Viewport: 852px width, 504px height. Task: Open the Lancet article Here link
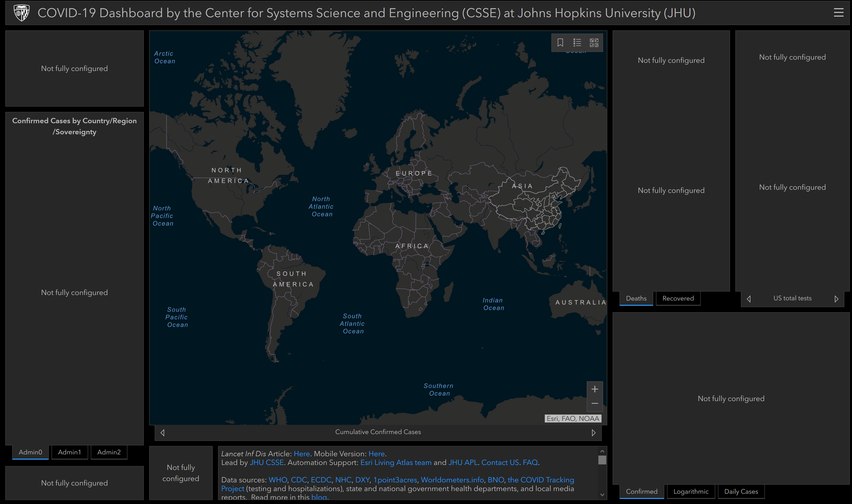(x=302, y=454)
